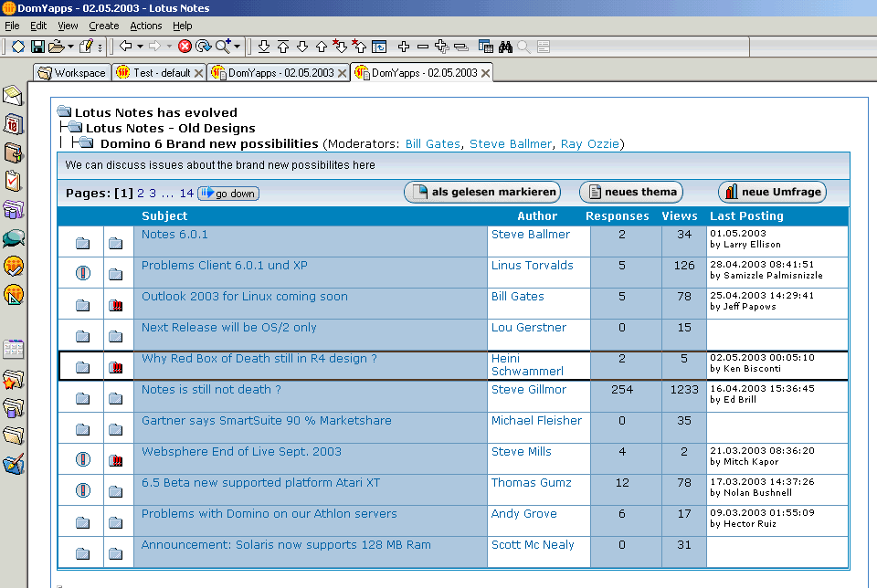This screenshot has height=588, width=877.
Task: Open 'Problems Client 6.0.1 und XP' topic
Action: point(225,266)
